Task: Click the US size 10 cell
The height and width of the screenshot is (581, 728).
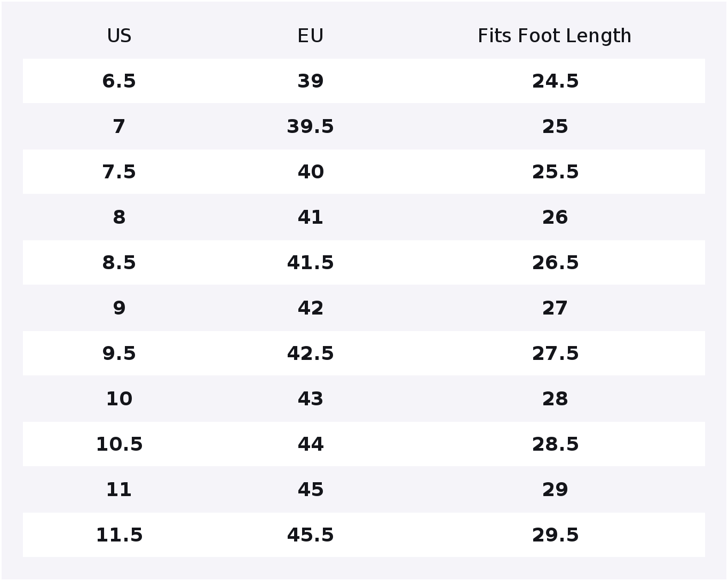Action: click(119, 399)
